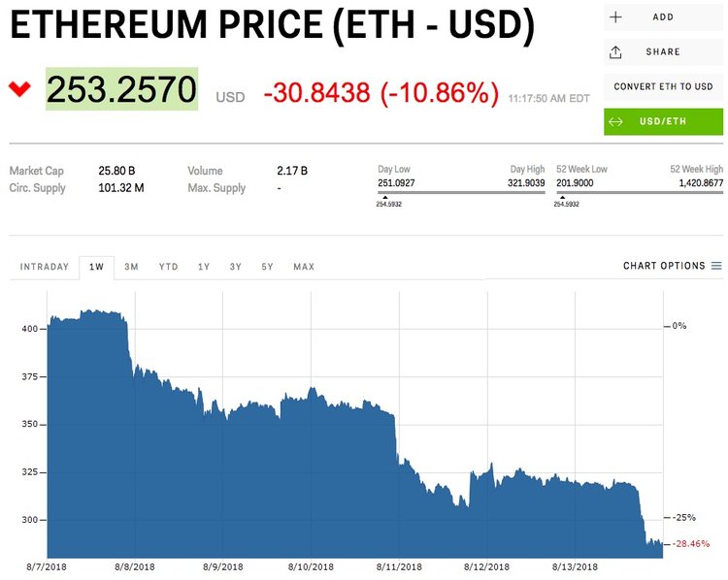Viewport: 728px width, 580px height.
Task: Switch to the 1Y chart range
Action: point(204,267)
